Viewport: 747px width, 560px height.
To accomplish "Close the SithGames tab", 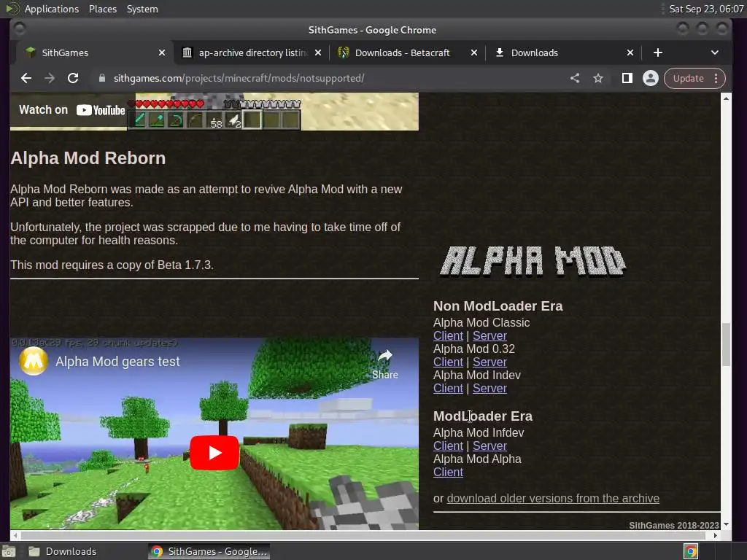I will tap(162, 52).
